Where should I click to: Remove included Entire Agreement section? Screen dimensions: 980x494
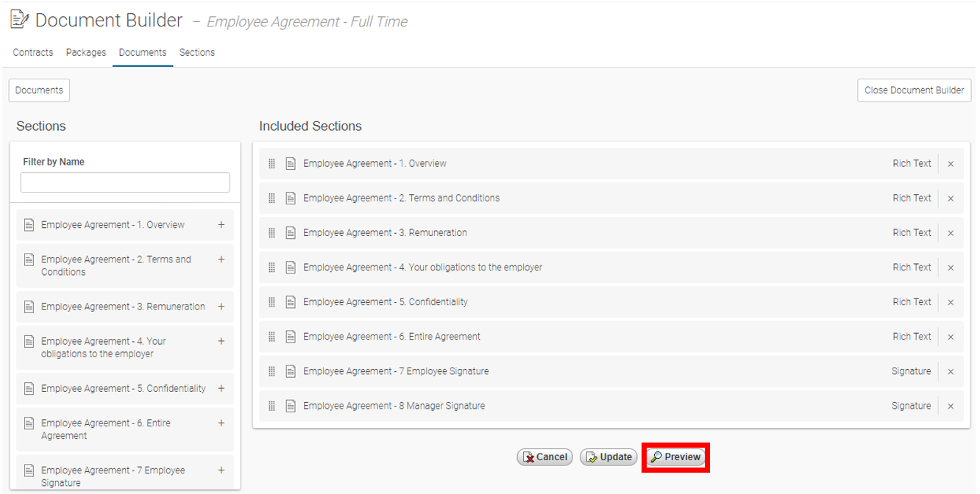point(951,337)
